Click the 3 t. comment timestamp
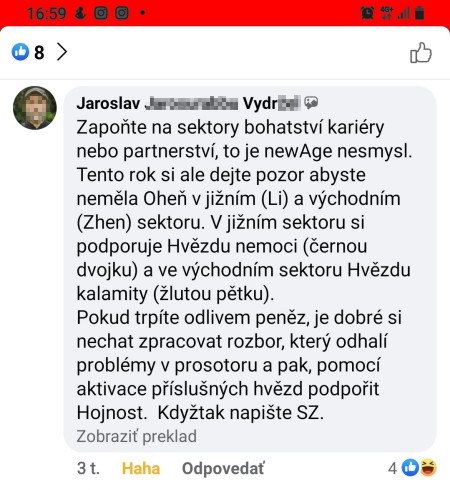The image size is (450, 490). click(x=88, y=468)
